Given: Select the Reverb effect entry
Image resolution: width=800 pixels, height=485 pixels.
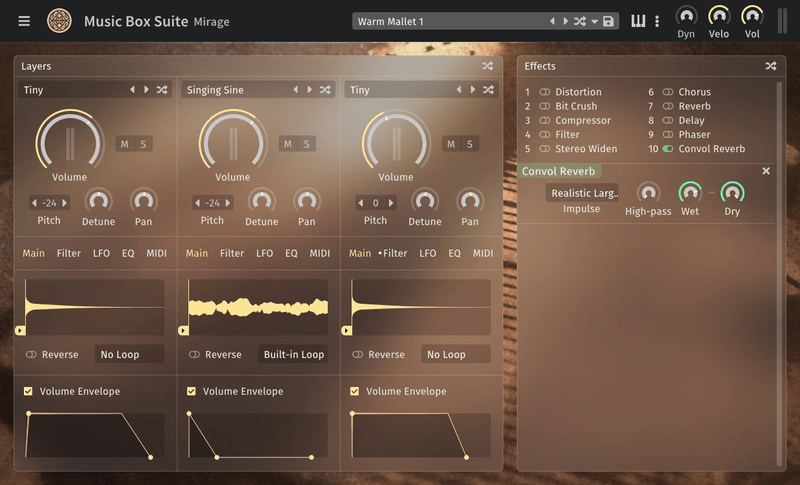Looking at the screenshot, I should coord(694,106).
